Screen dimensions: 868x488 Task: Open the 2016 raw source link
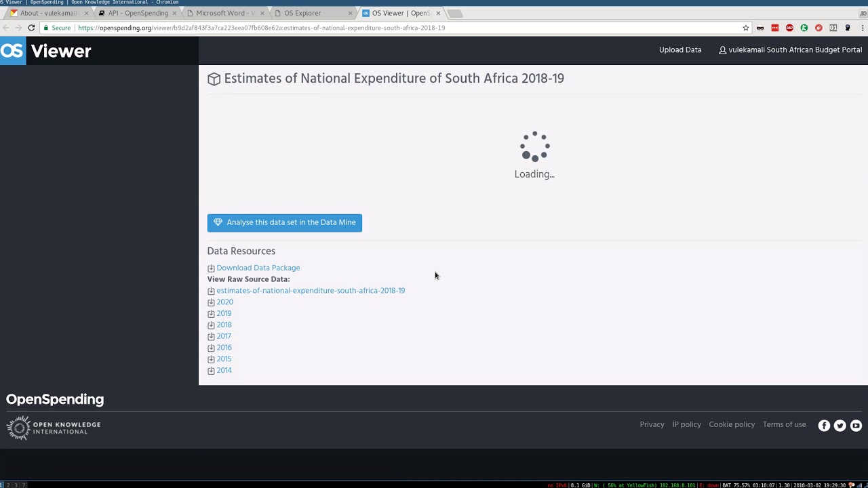click(224, 348)
